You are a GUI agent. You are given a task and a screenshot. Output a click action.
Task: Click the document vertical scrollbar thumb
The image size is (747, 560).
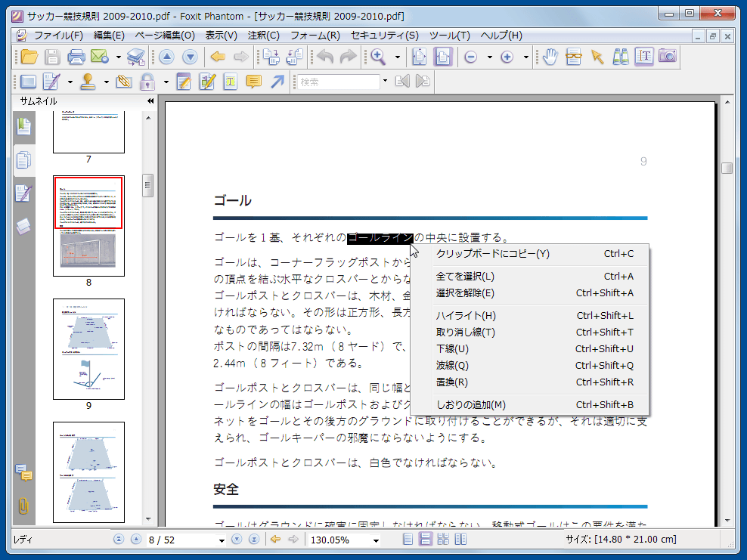[x=727, y=168]
